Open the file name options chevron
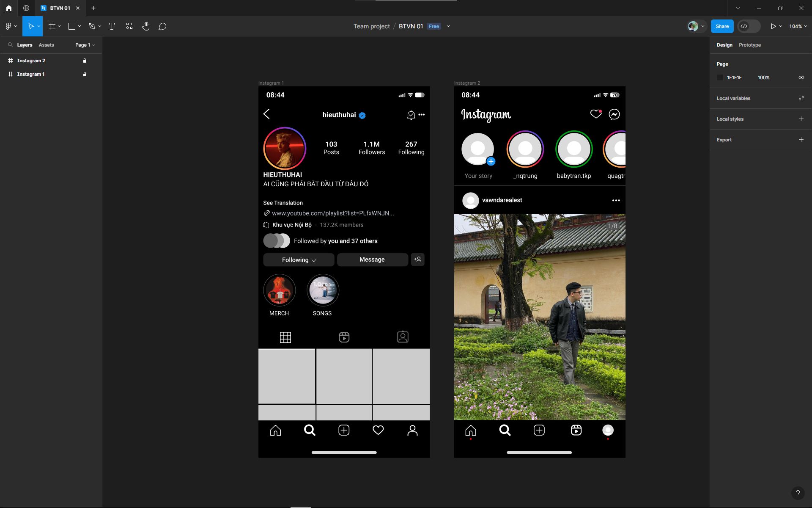The width and height of the screenshot is (812, 508). coord(448,26)
